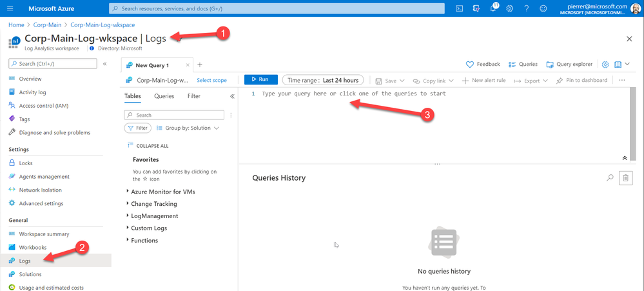Open the notifications bell
This screenshot has height=291, width=644.
click(x=493, y=8)
